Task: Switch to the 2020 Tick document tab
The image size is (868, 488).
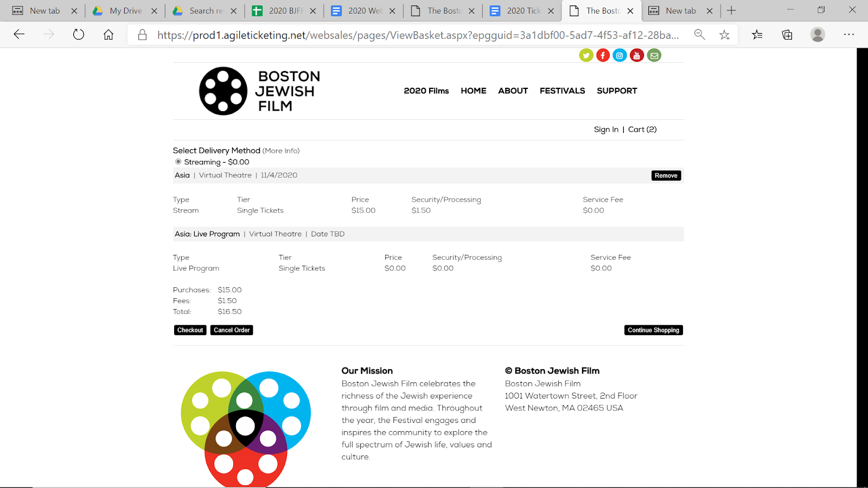Action: click(x=521, y=11)
